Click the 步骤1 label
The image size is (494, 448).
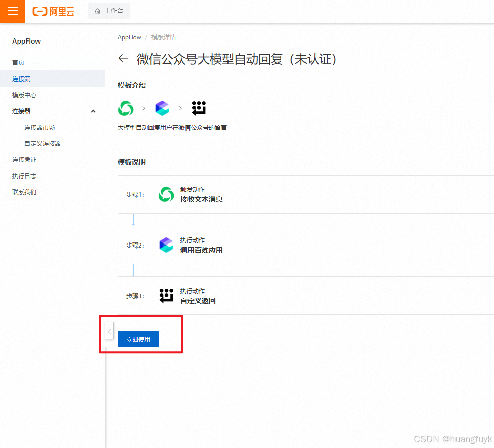[x=135, y=195]
